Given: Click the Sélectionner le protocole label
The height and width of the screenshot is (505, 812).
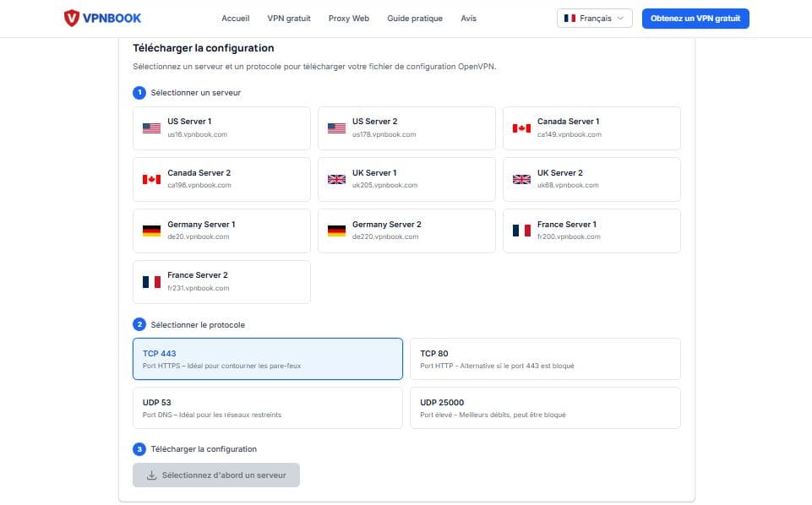Looking at the screenshot, I should point(198,325).
